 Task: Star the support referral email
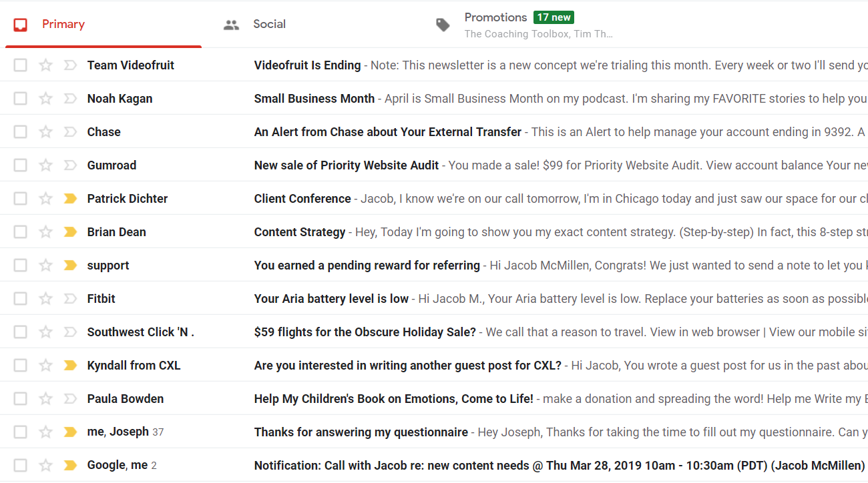[45, 265]
